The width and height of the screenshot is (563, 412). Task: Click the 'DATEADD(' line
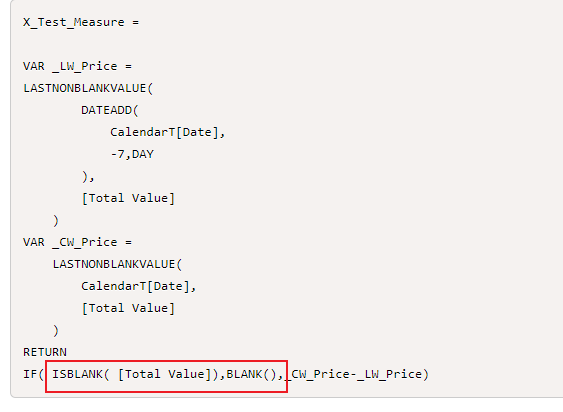110,110
